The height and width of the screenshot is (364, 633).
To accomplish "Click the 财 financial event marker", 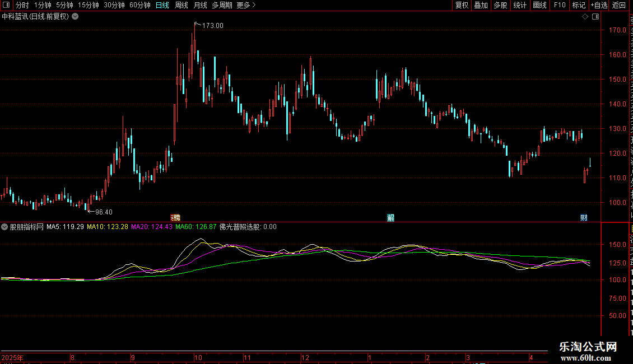I will [584, 218].
